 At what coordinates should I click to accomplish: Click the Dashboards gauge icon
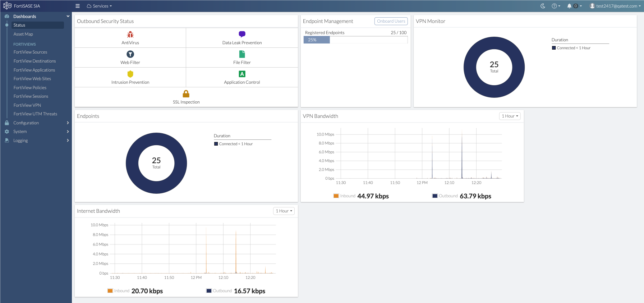click(7, 16)
